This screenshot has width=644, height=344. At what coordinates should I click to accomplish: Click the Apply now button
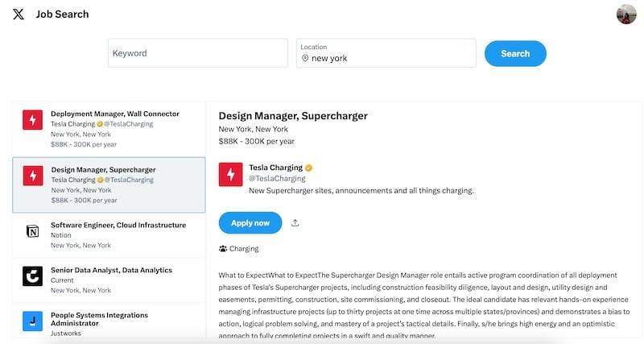[250, 223]
